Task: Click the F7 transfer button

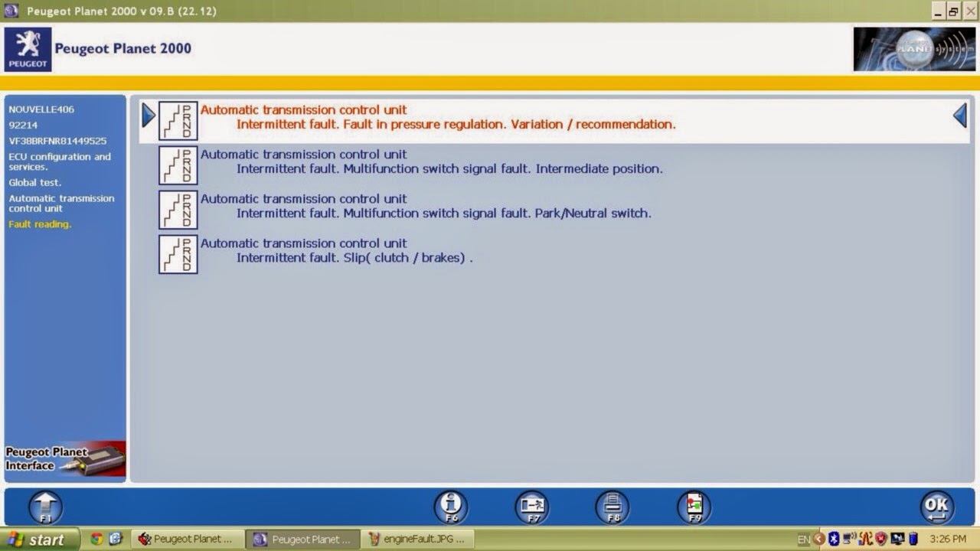Action: [532, 507]
